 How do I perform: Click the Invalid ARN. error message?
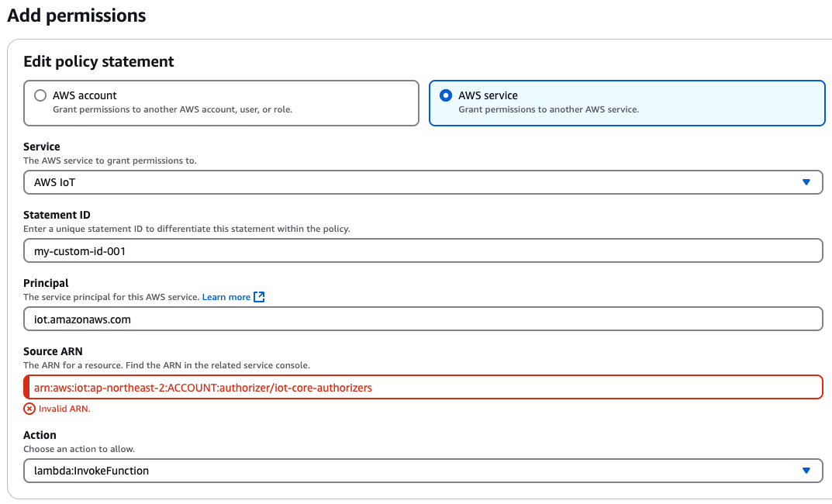pyautogui.click(x=64, y=409)
